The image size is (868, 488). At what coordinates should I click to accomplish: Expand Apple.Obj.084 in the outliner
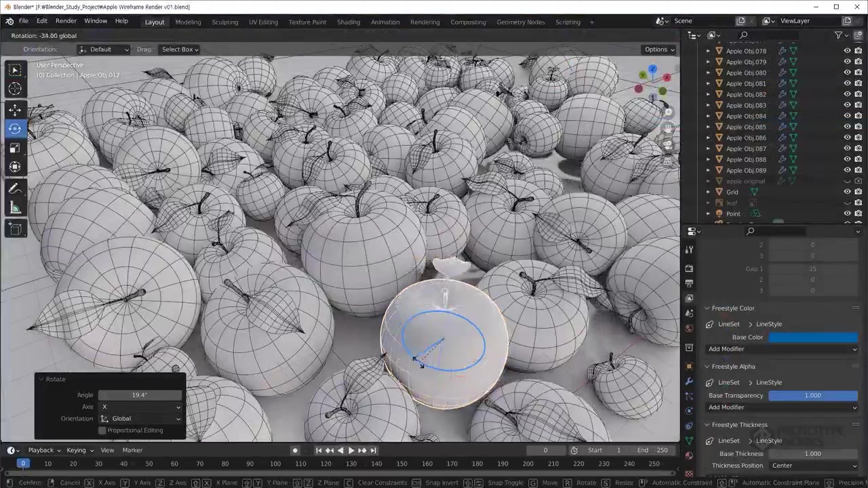(709, 116)
